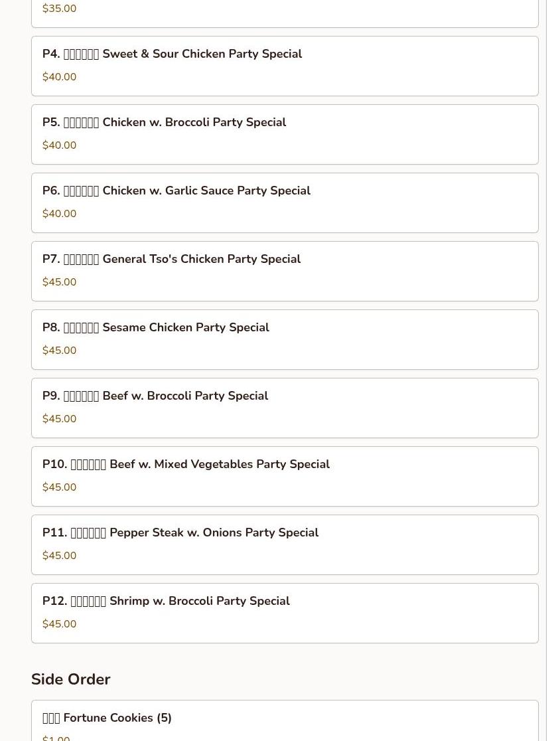Select P4 Sweet & Sour Chicken Party Special
560x741 pixels.
pos(173,54)
